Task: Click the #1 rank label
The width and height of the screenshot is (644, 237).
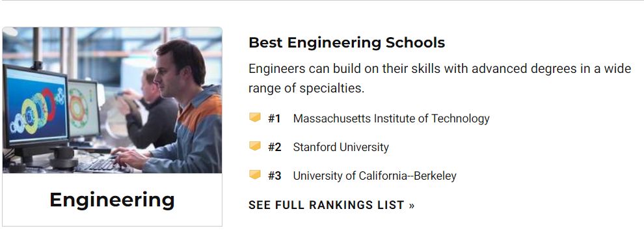Action: [275, 118]
